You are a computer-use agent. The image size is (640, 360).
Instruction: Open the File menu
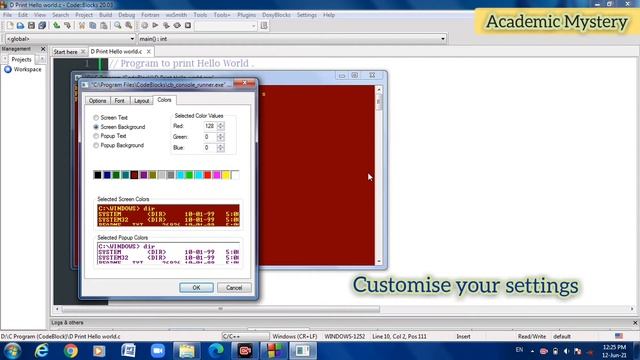pyautogui.click(x=7, y=15)
